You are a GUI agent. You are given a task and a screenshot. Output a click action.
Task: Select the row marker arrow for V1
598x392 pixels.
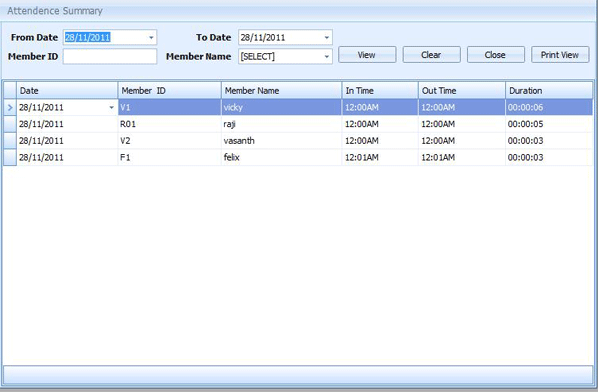click(10, 108)
